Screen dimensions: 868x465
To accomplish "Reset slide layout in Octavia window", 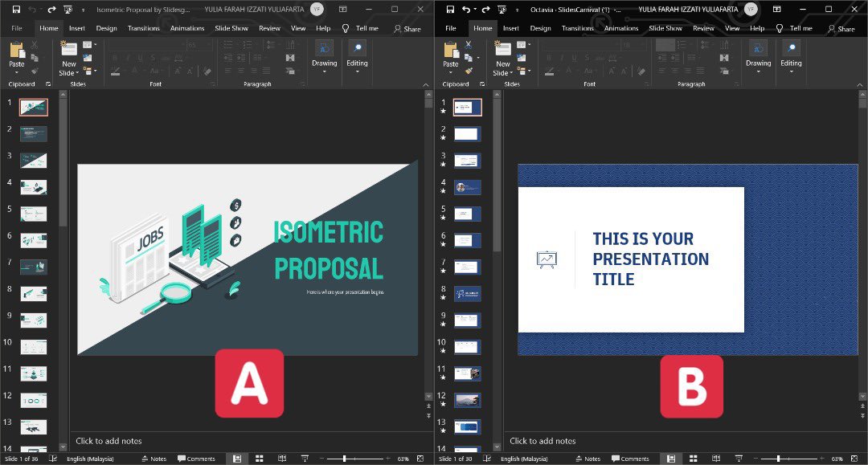I will click(x=522, y=58).
